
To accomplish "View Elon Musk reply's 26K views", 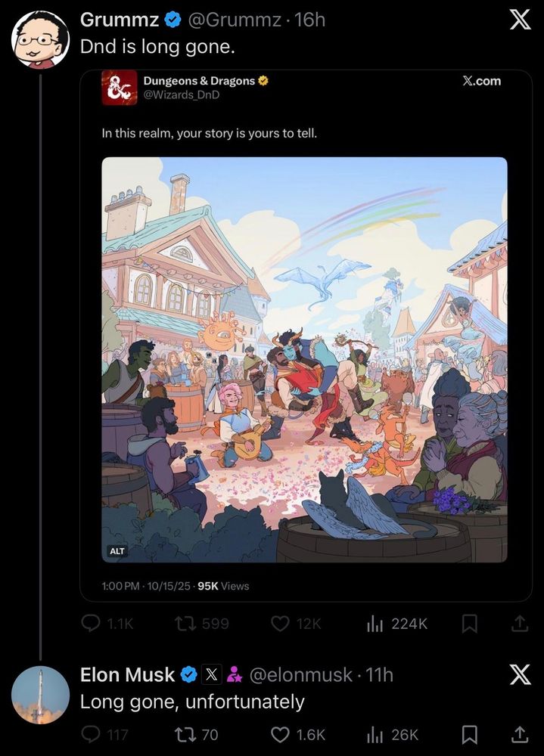I will coord(375,734).
